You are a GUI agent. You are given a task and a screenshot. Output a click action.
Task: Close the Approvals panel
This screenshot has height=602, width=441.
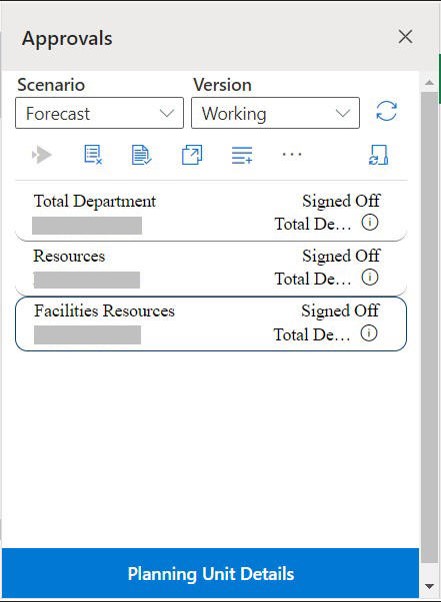[x=405, y=37]
